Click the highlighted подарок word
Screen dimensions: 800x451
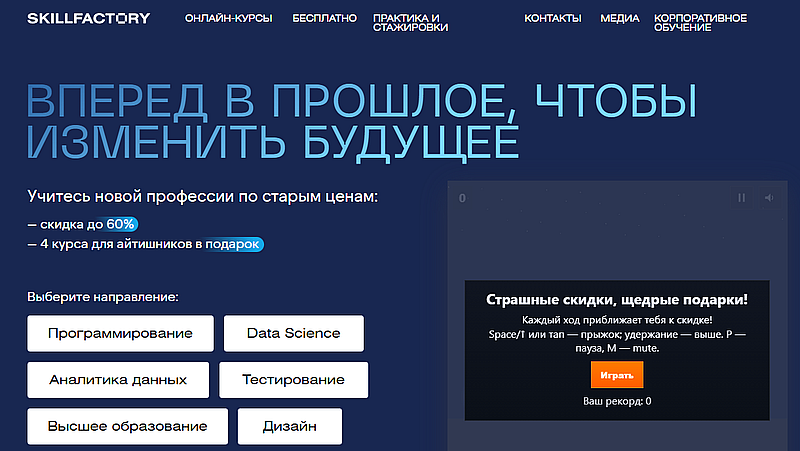(x=233, y=244)
